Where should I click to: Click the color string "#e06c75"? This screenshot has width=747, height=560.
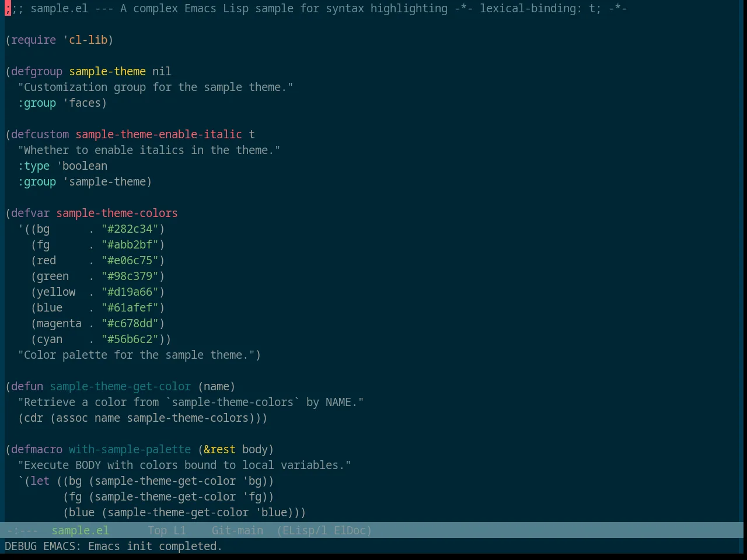(130, 260)
